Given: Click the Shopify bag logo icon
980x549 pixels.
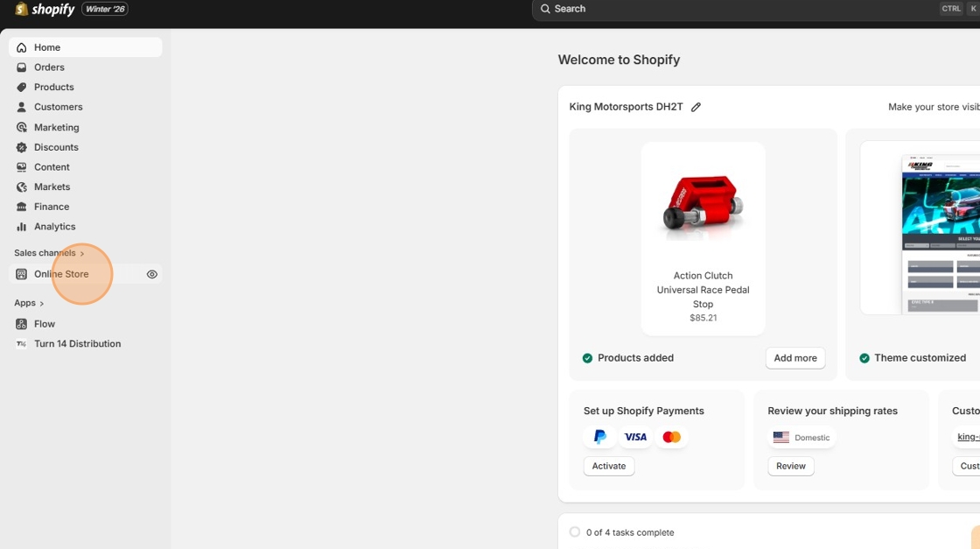Looking at the screenshot, I should (x=21, y=9).
